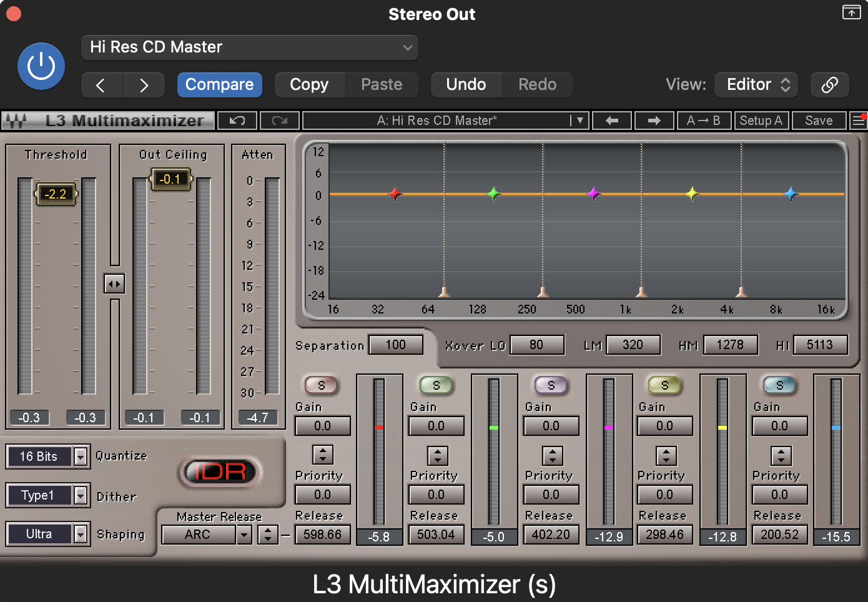Viewport: 868px width, 602px height.
Task: Select the red band marker on graph
Action: tap(395, 194)
